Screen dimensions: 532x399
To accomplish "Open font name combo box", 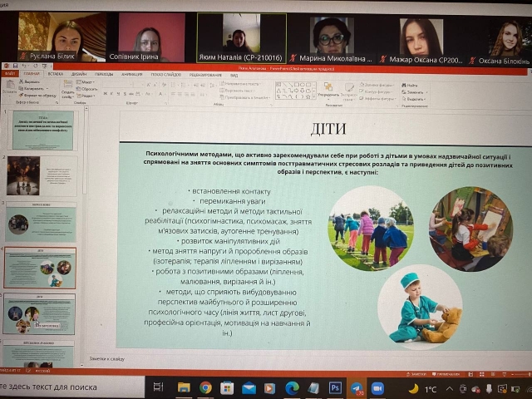I will 118,85.
